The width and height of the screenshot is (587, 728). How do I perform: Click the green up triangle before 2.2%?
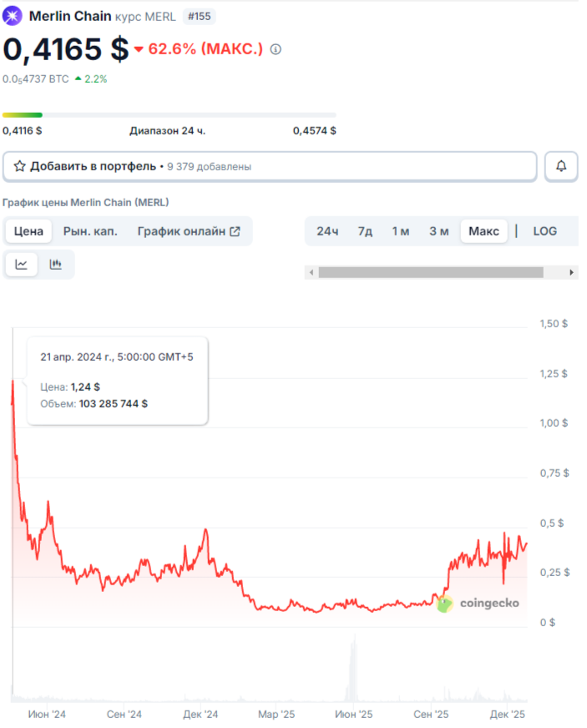point(78,79)
